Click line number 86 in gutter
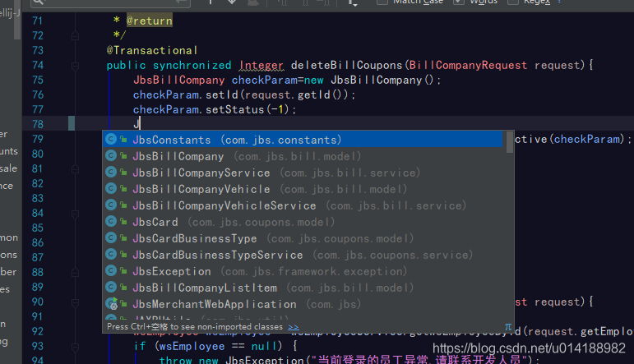The height and width of the screenshot is (364, 634). click(x=38, y=242)
